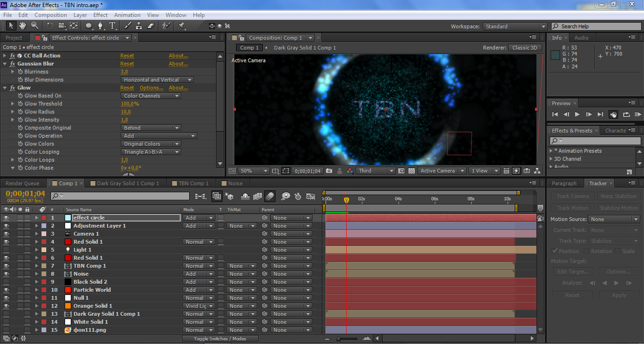Open the Motion Source dropdown
The width and height of the screenshot is (644, 344).
tap(614, 219)
